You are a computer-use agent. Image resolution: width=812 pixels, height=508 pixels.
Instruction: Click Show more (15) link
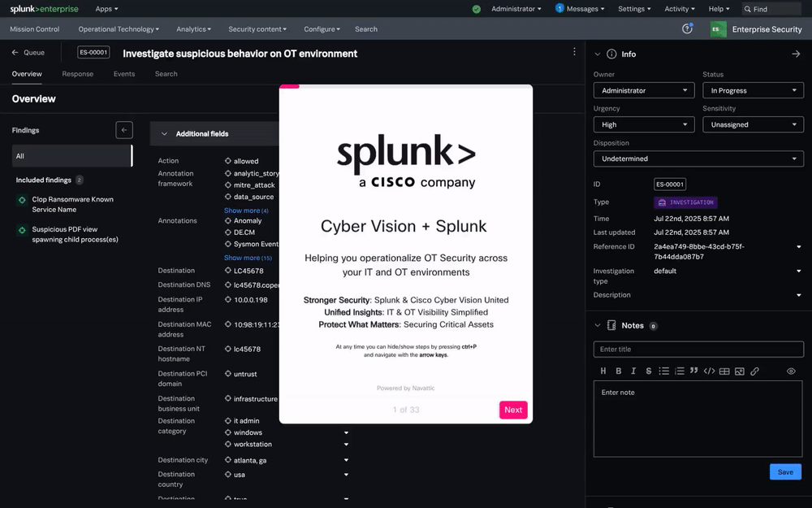(x=248, y=258)
